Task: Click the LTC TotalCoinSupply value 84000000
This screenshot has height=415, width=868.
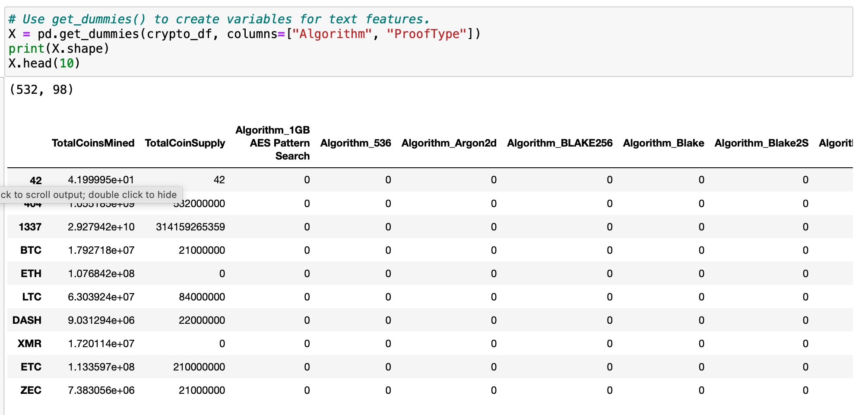Action: [x=202, y=297]
